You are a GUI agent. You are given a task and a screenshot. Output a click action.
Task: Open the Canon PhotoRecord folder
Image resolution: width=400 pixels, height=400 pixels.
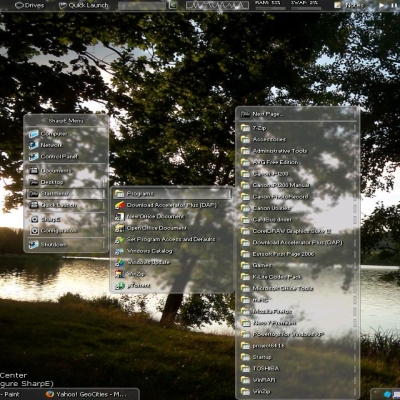pos(298,197)
